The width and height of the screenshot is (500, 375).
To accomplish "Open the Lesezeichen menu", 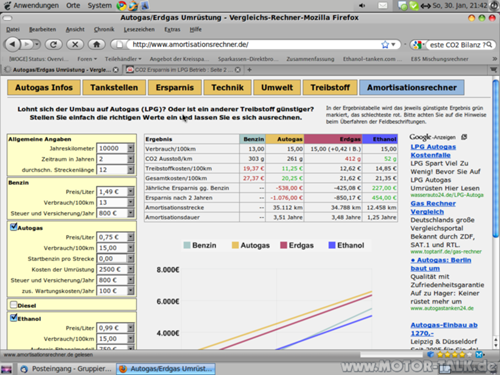I will (x=139, y=29).
